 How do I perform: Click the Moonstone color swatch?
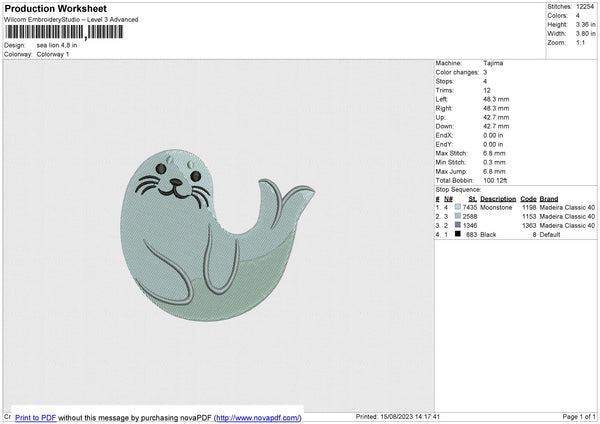tap(457, 207)
